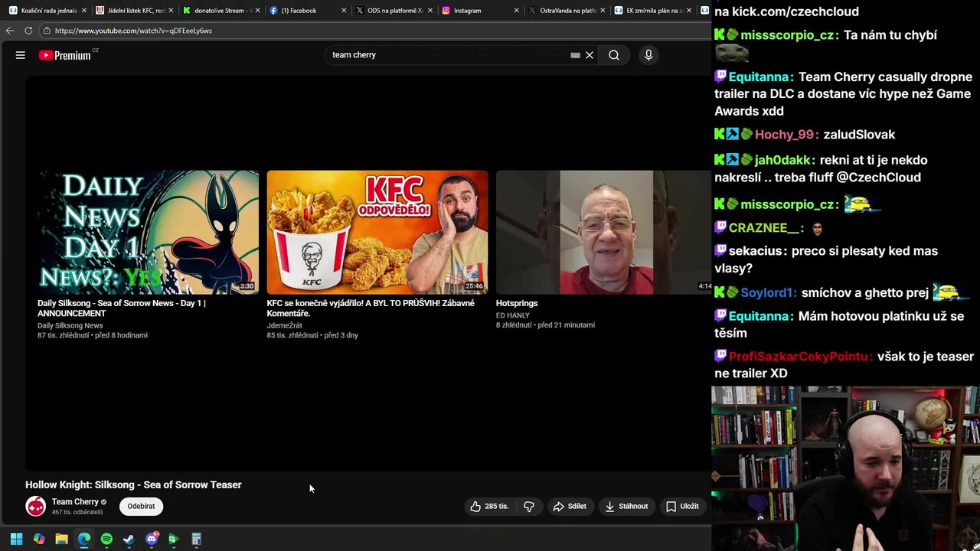Share the video with the Sdílet button

pyautogui.click(x=570, y=506)
